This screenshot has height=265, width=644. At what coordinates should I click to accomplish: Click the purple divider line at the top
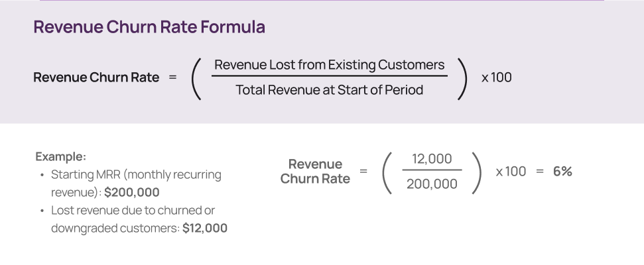[x=322, y=1]
